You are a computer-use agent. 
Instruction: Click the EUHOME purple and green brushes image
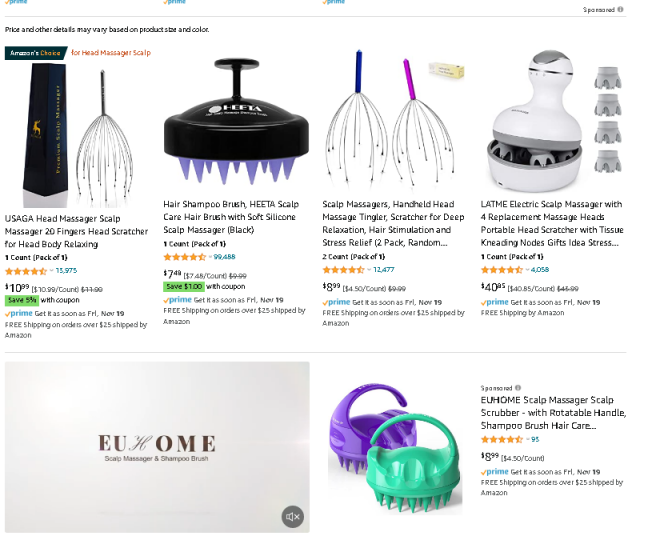tap(395, 448)
